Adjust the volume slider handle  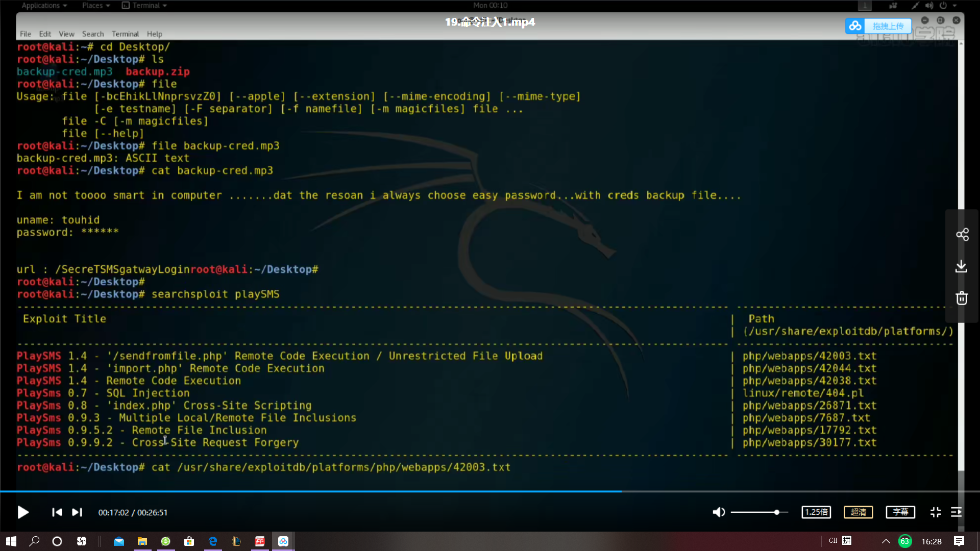(x=776, y=512)
